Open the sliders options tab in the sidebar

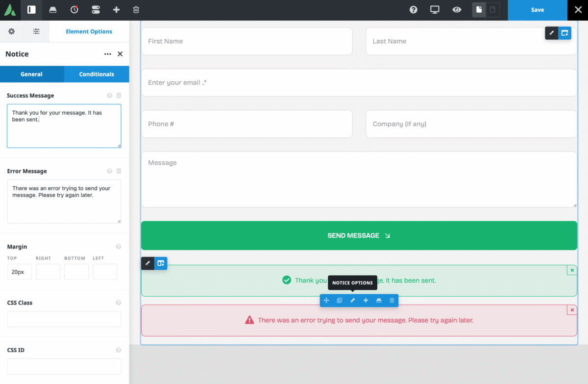click(36, 31)
